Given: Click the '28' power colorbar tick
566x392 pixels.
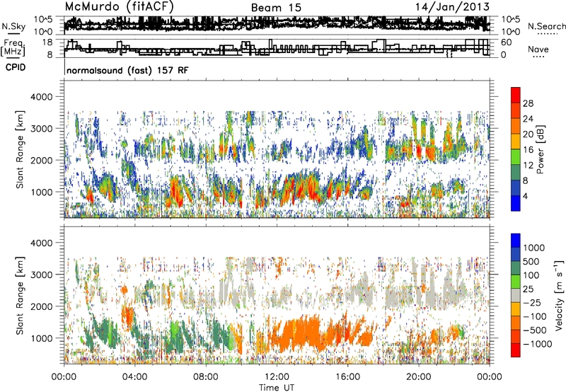Looking at the screenshot, I should [528, 103].
